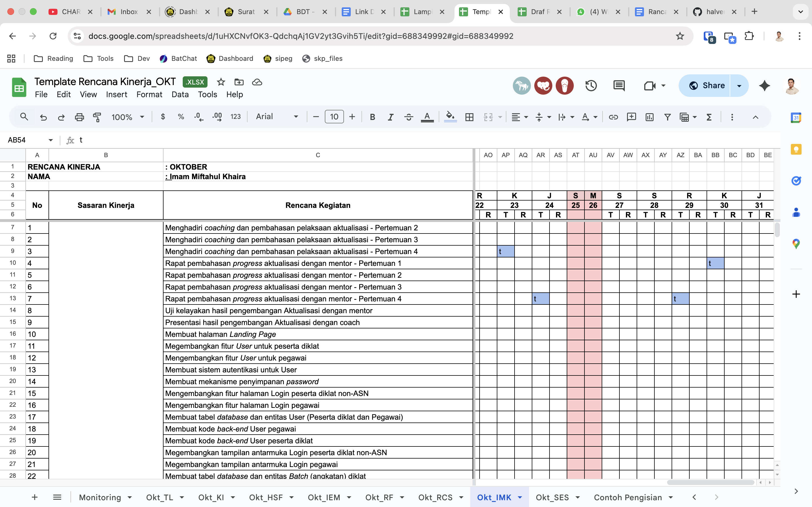Open version history clock icon
The image size is (812, 507).
point(591,86)
